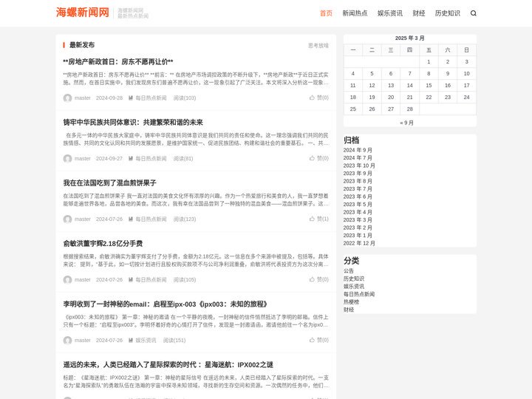
Task: Open archive 2024 年 7 月
Action: coord(358,158)
